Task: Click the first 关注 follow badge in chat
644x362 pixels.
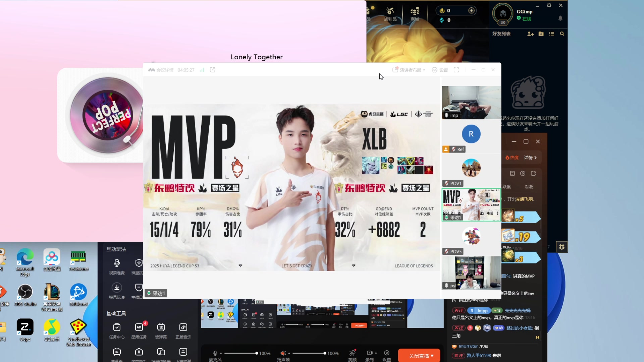Action: pyautogui.click(x=459, y=310)
